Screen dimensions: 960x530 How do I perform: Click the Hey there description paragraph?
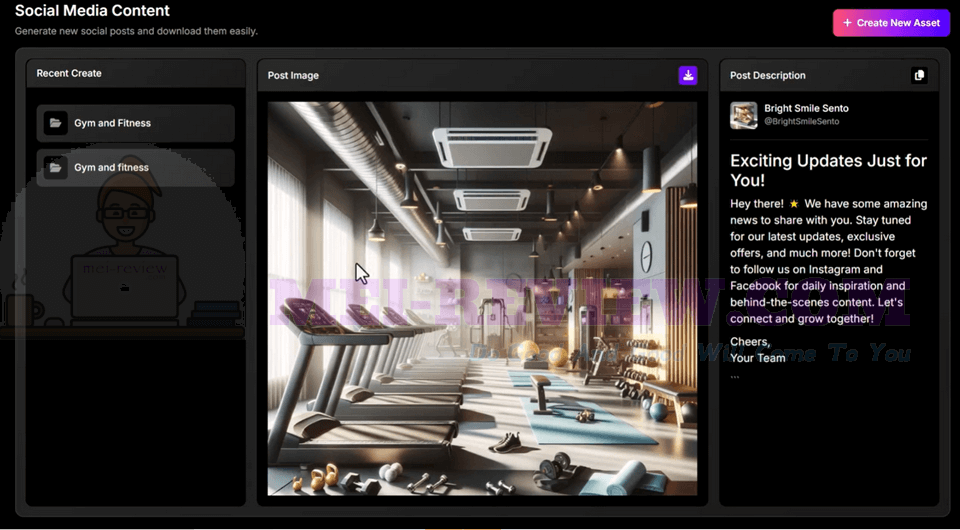(828, 261)
